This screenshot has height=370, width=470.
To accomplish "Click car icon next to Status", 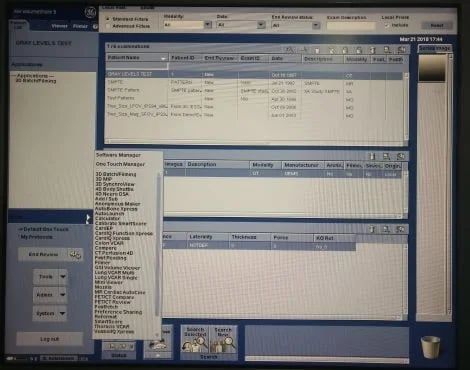I will [x=158, y=345].
